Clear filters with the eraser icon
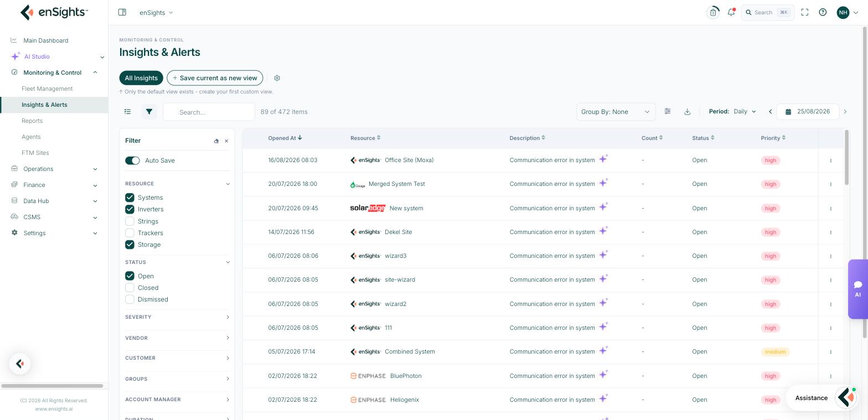The width and height of the screenshot is (868, 420). [x=216, y=141]
